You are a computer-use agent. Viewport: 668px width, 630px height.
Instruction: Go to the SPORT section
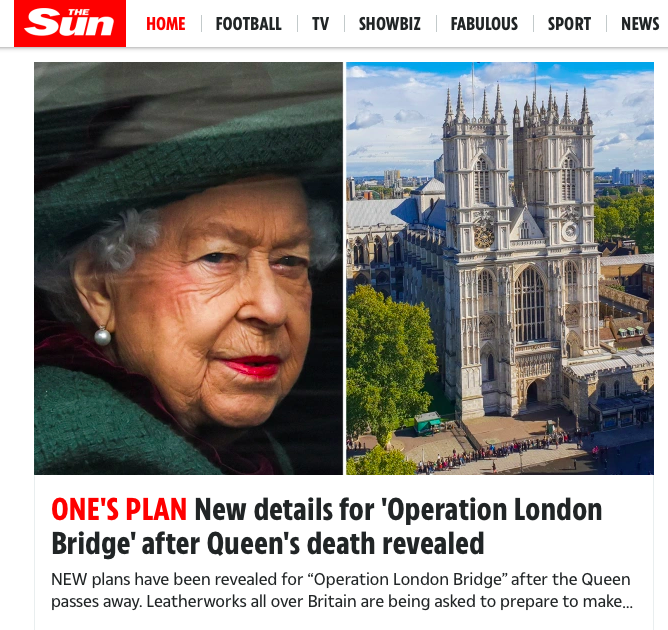pyautogui.click(x=569, y=24)
